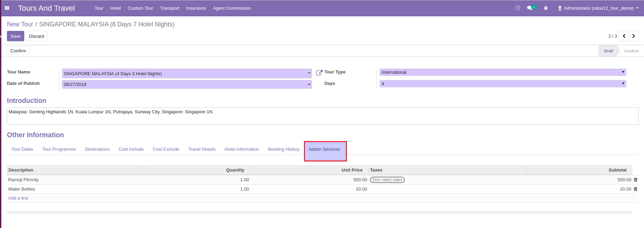
Task: Open the Agent Commission menu
Action: tap(232, 8)
